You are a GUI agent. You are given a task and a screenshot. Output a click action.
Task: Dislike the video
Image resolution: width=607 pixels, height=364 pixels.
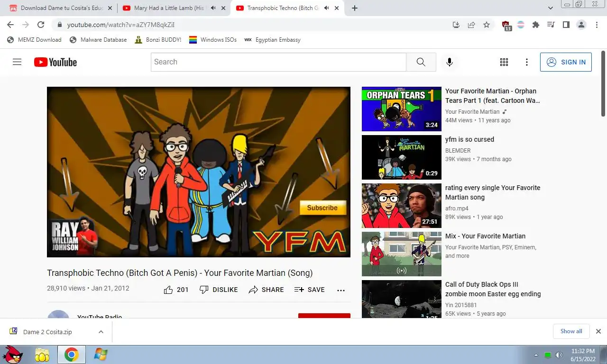click(x=219, y=290)
